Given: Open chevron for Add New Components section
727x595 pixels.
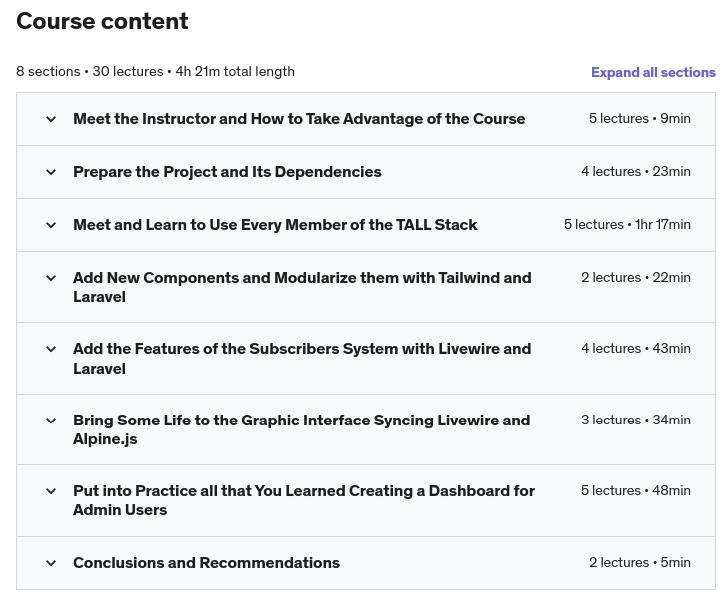Looking at the screenshot, I should coord(51,278).
